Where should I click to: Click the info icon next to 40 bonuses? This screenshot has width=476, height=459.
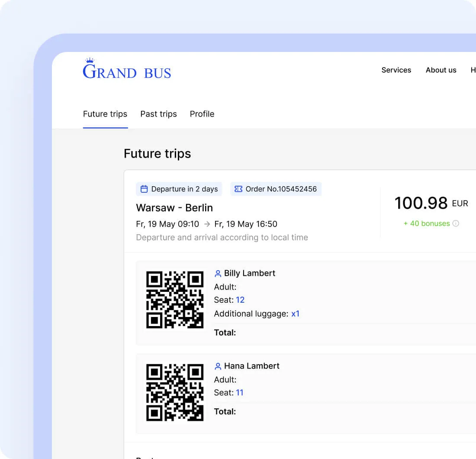[x=456, y=223]
